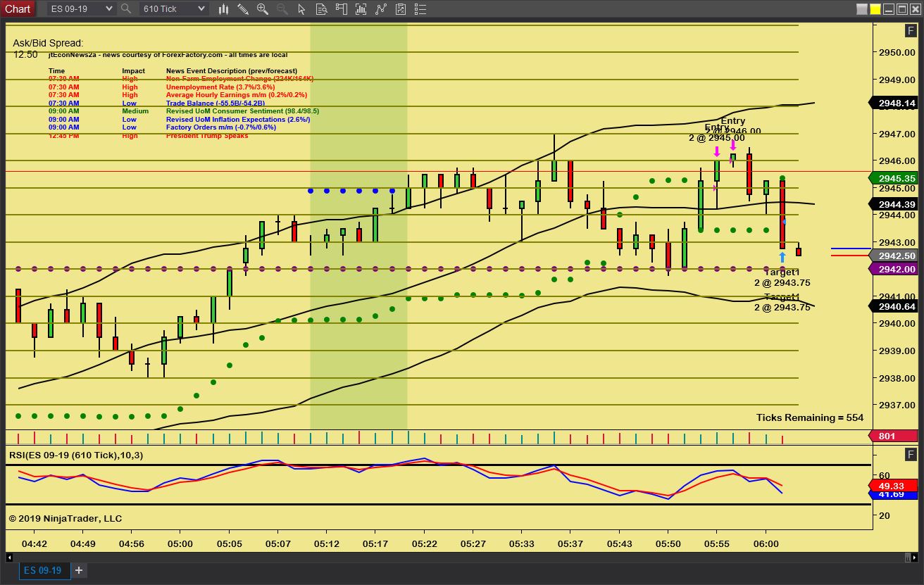Click the Entry 2 @ 2945.00 label
This screenshot has width=924, height=585.
click(716, 132)
